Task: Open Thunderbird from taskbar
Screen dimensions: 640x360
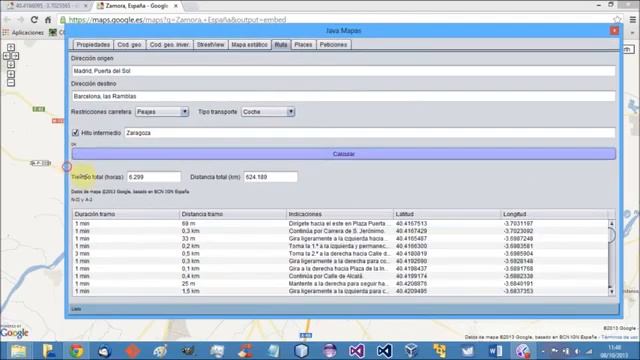Action: point(104,351)
